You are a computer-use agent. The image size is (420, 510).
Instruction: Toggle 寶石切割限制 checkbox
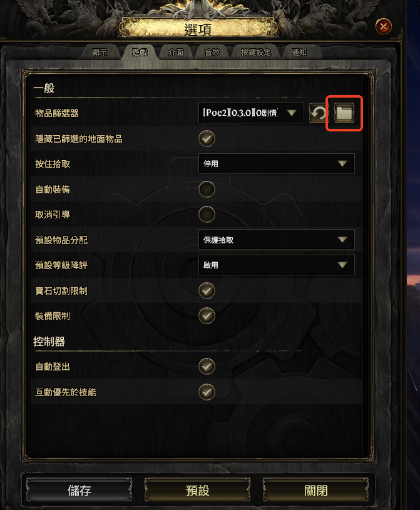coord(207,290)
